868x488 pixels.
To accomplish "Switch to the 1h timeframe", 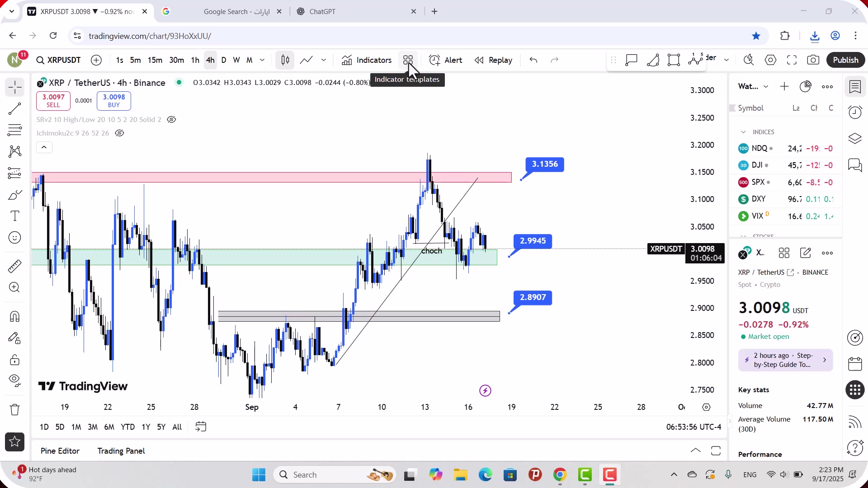I will coord(195,60).
